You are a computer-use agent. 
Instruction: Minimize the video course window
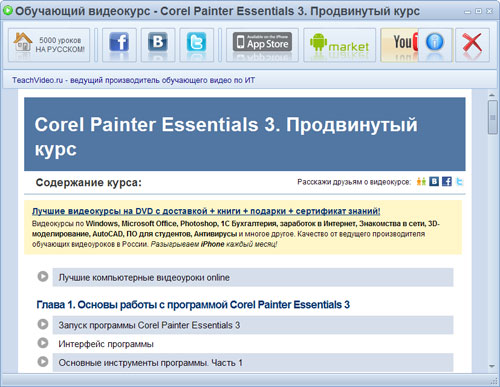click(468, 11)
